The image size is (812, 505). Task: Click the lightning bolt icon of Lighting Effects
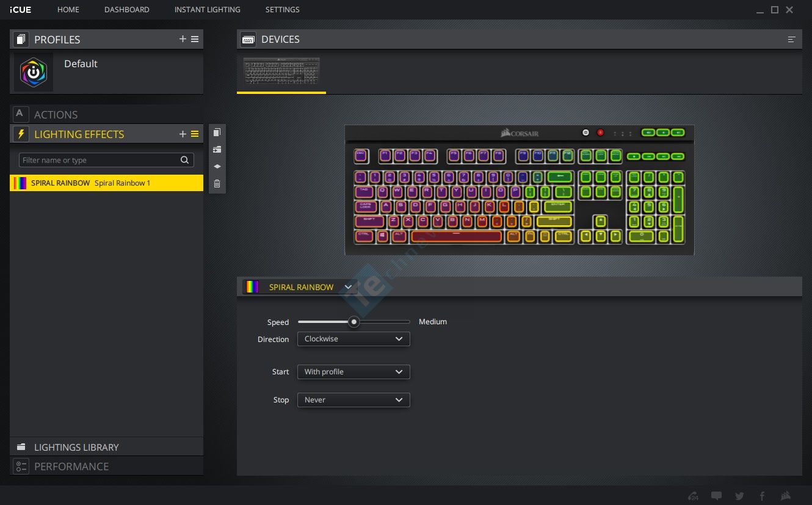(21, 134)
